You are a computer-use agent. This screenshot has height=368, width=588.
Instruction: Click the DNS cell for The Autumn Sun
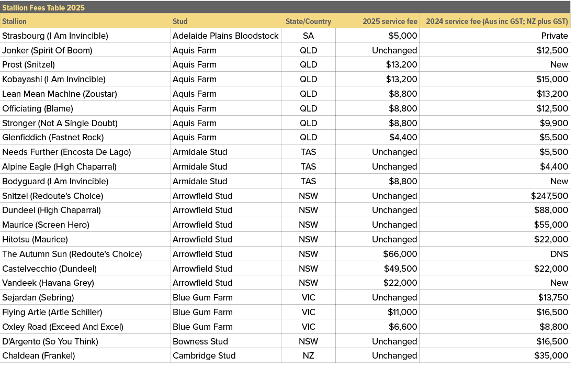click(x=559, y=254)
